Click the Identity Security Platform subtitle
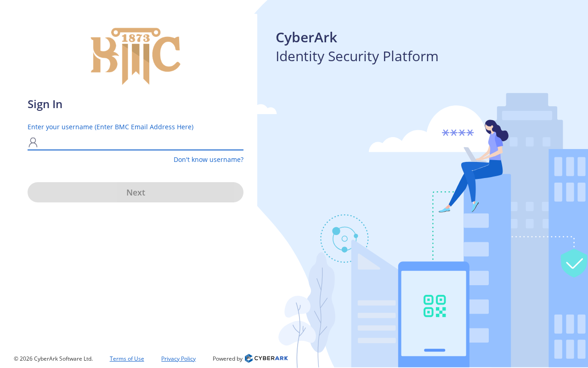 (357, 56)
